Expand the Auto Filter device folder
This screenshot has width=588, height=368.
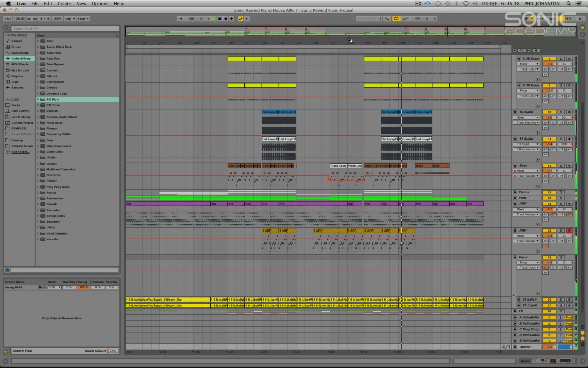point(38,53)
